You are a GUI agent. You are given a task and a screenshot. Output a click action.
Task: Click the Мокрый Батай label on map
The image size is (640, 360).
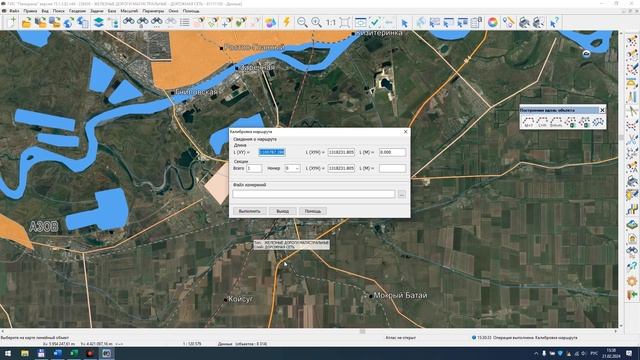pyautogui.click(x=400, y=295)
